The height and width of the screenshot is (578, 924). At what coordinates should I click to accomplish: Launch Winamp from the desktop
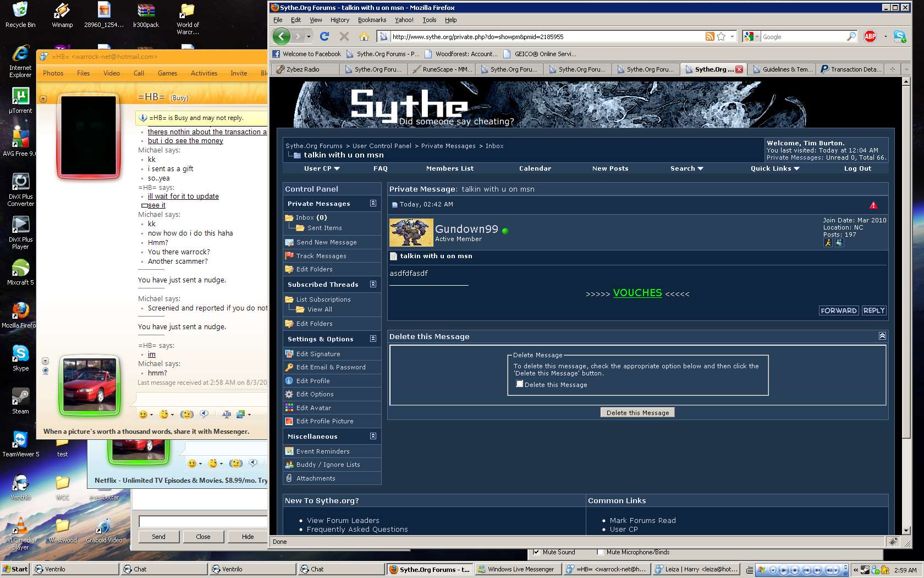pos(62,15)
